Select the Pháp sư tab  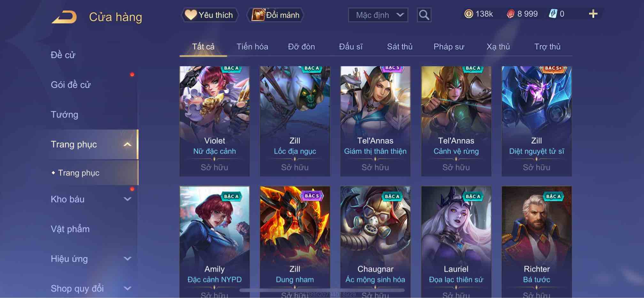[x=449, y=47]
